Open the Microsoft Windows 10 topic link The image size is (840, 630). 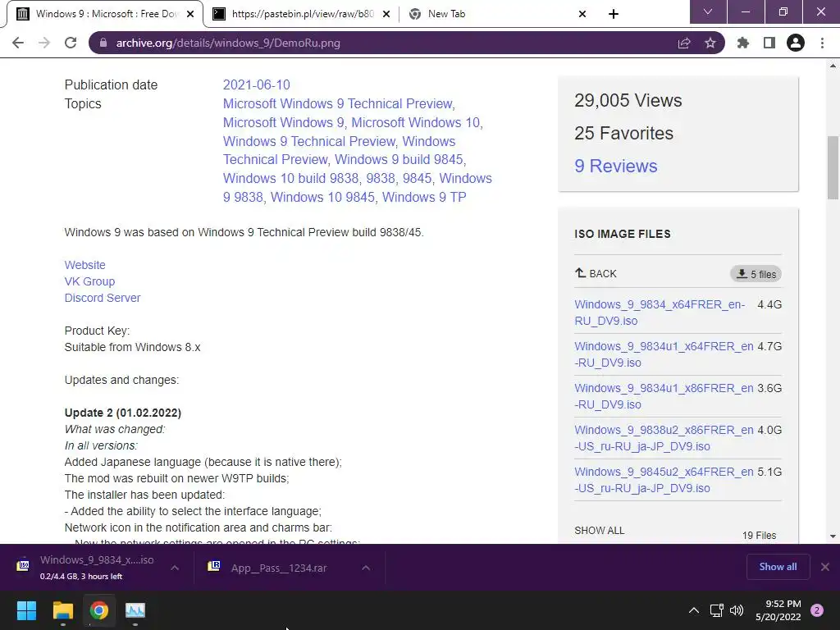[417, 122]
